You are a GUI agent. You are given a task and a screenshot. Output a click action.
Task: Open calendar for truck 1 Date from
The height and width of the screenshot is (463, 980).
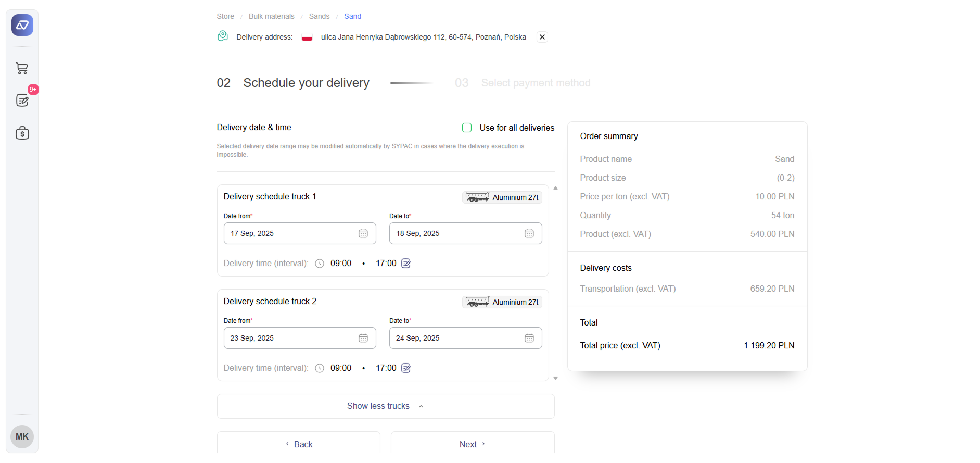pos(363,234)
